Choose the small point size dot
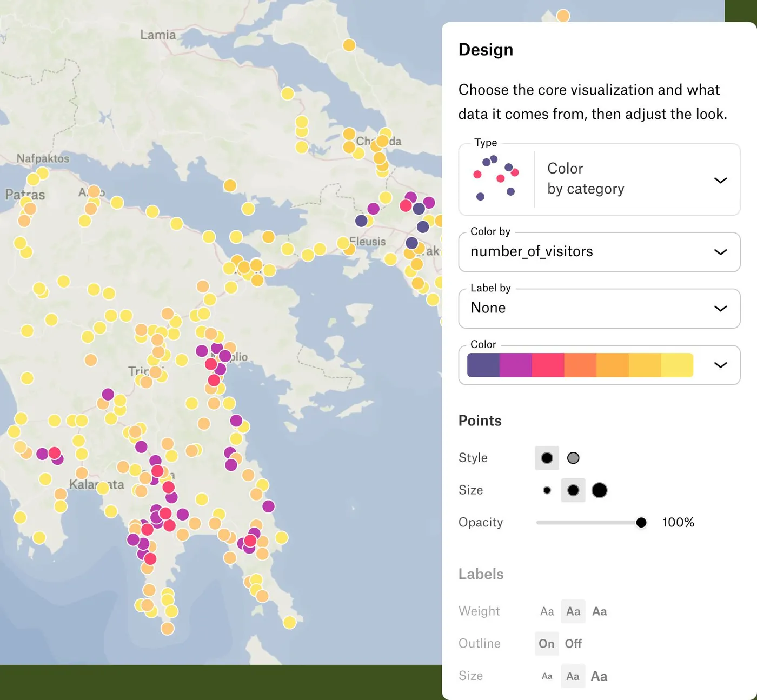The width and height of the screenshot is (757, 700). click(x=547, y=490)
